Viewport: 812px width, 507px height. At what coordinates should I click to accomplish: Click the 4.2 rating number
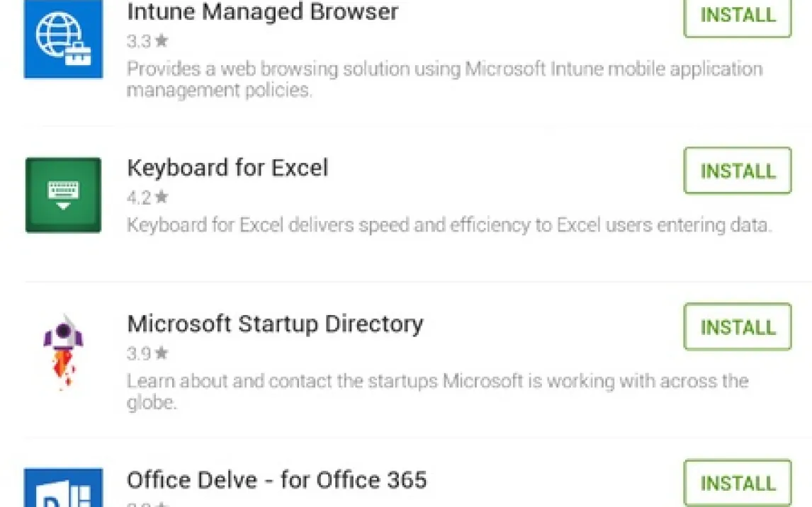tap(139, 197)
